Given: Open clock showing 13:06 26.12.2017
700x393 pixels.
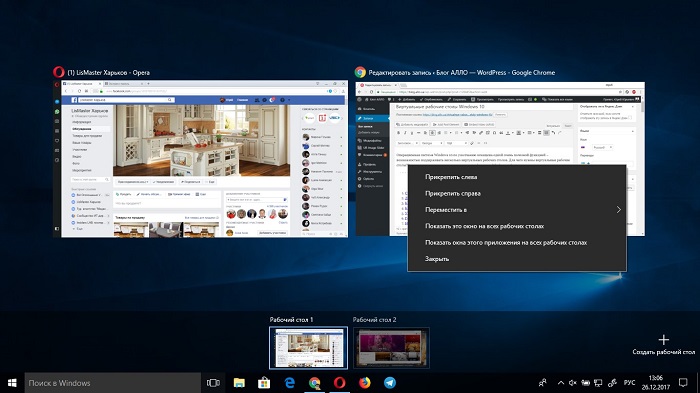Looking at the screenshot, I should tap(655, 383).
